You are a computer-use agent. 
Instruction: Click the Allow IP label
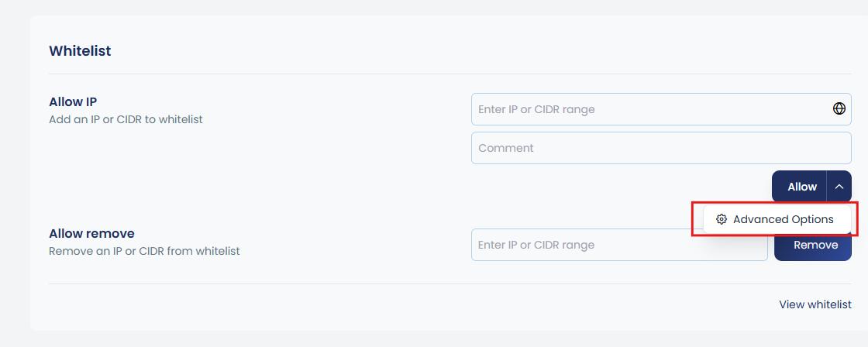click(73, 102)
